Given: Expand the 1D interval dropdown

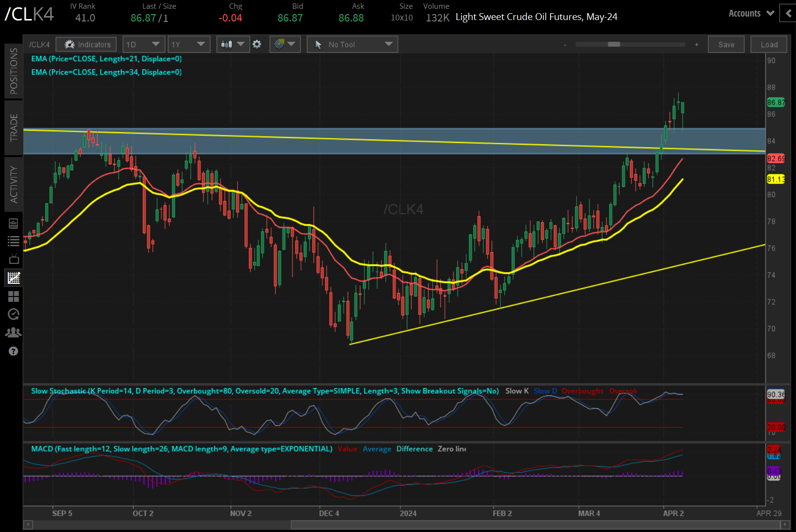Looking at the screenshot, I should [143, 44].
